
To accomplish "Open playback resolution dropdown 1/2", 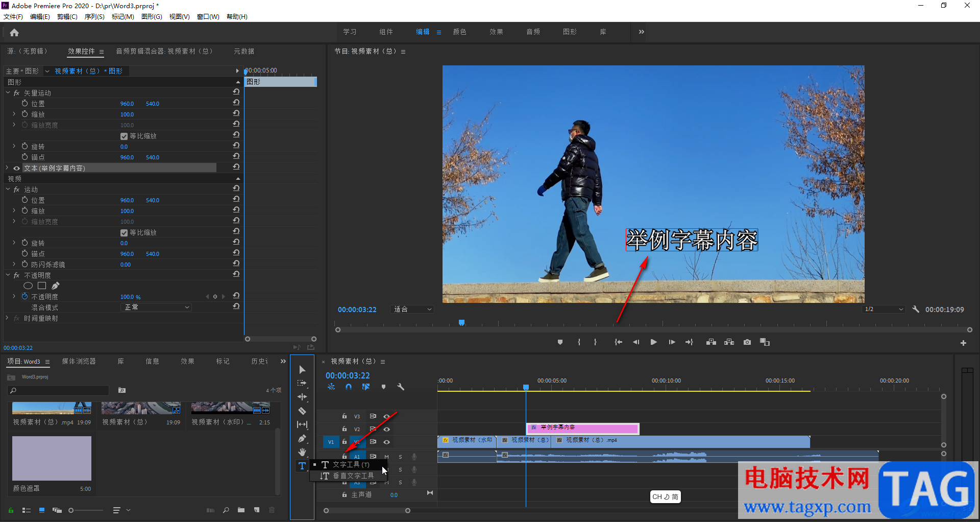I will 884,310.
